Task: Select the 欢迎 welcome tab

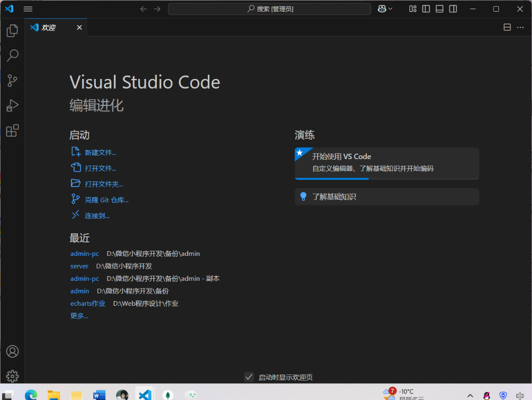Action: (x=55, y=28)
